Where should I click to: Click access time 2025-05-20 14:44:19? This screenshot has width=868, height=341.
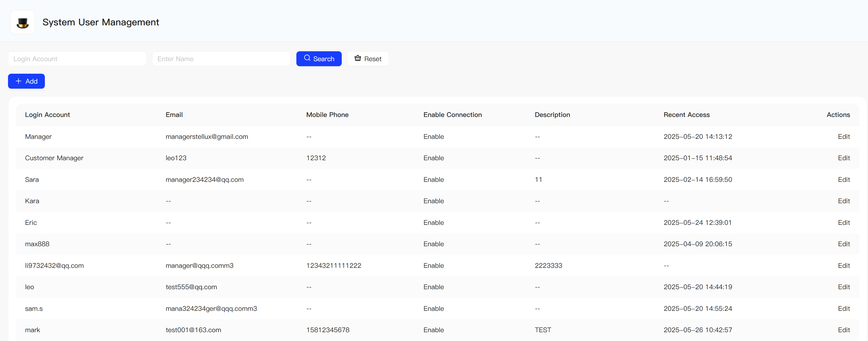coord(698,287)
